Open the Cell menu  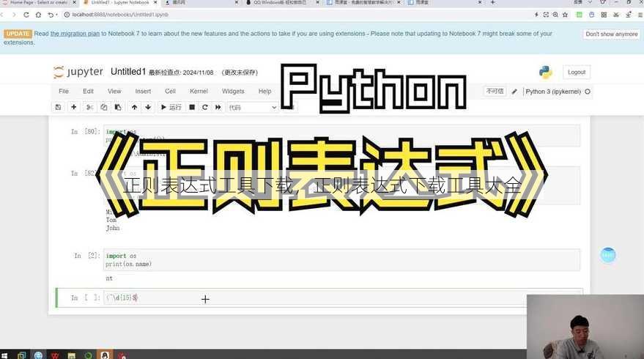click(170, 91)
